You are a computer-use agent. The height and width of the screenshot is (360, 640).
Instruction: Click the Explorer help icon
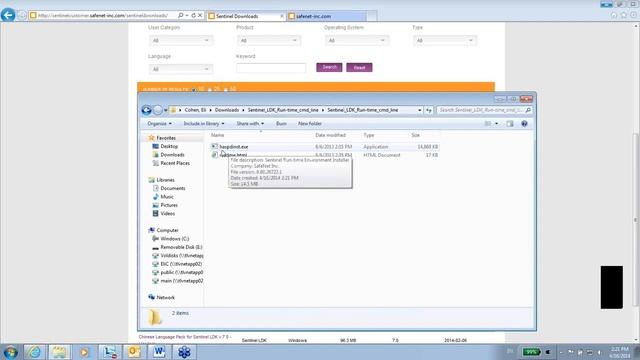(524, 124)
